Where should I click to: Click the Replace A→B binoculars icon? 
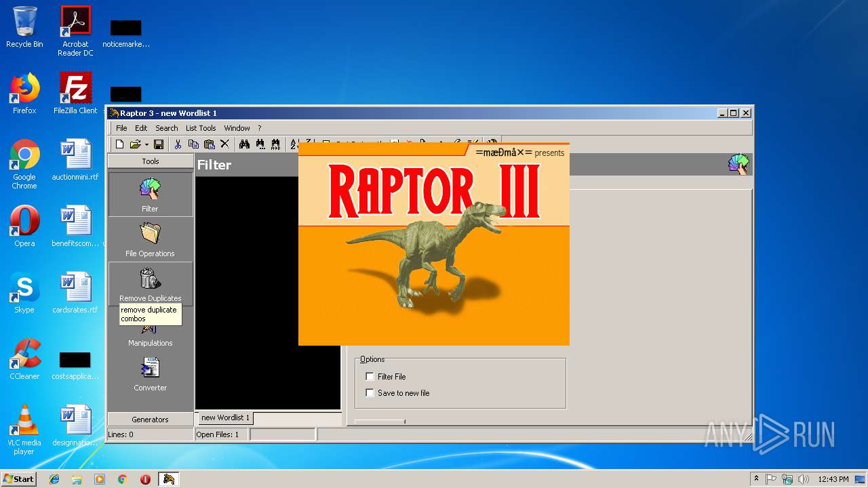[275, 144]
